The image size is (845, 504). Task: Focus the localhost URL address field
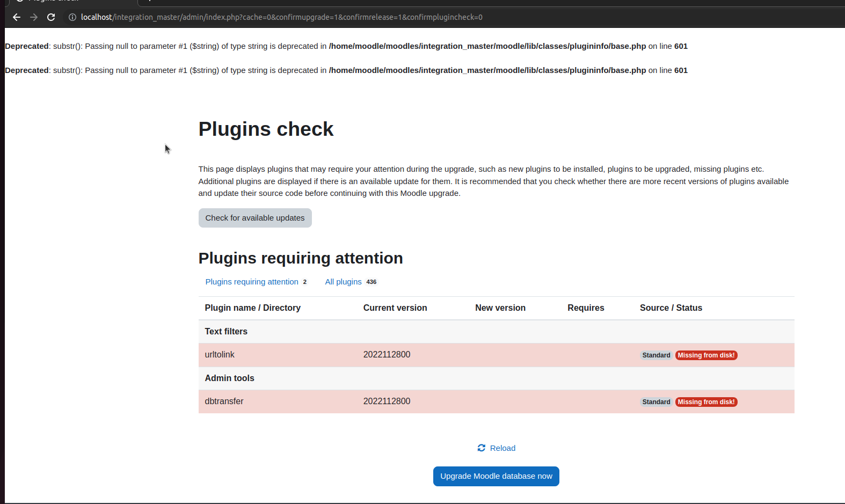pos(282,17)
